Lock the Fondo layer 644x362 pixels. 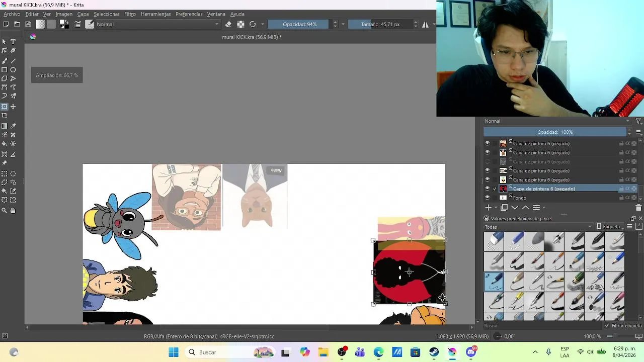pyautogui.click(x=621, y=198)
